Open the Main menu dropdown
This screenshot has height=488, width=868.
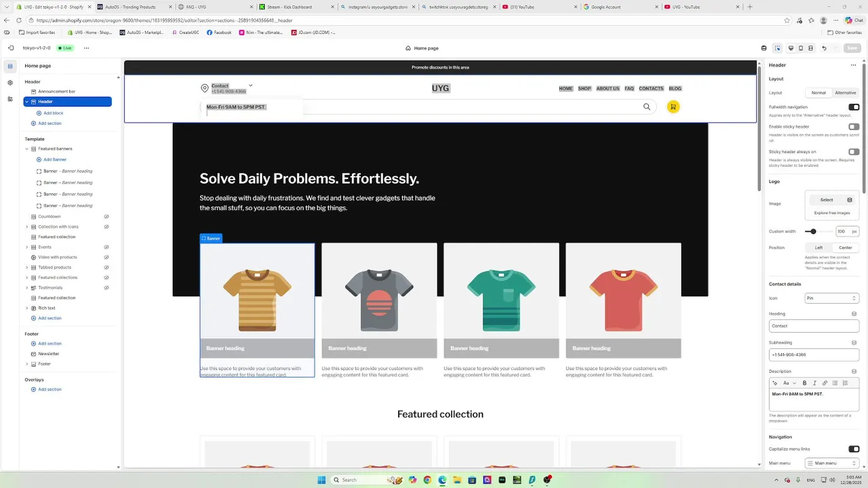[x=832, y=463]
